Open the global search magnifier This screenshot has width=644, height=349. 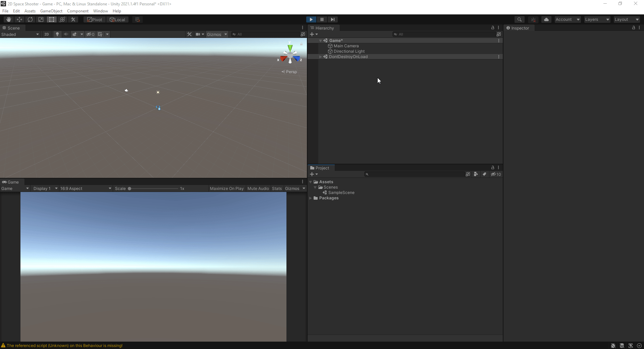519,19
